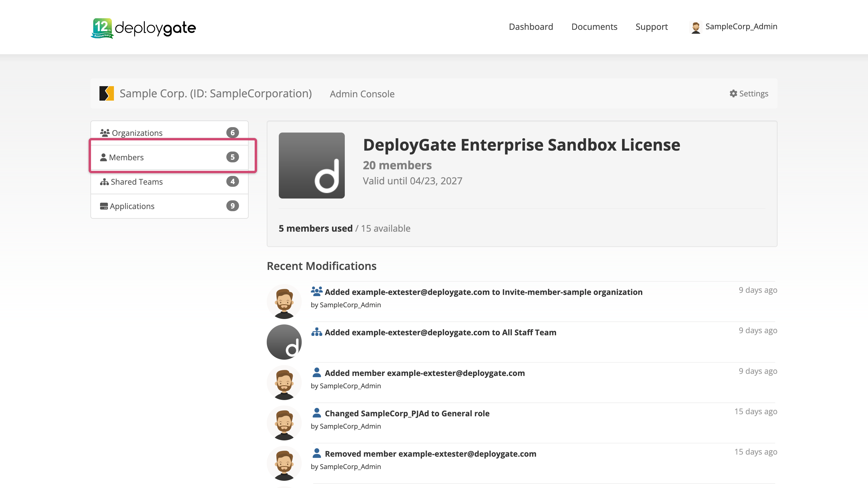The height and width of the screenshot is (488, 868).
Task: Click the SampleCorp_Admin avatar in the header
Action: click(696, 27)
